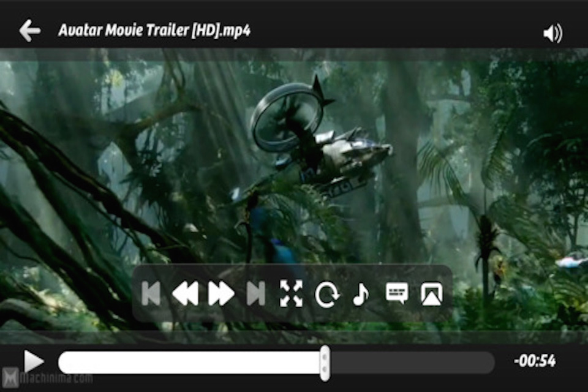588x392 pixels.
Task: Click the seek bar handle
Action: pos(325,363)
